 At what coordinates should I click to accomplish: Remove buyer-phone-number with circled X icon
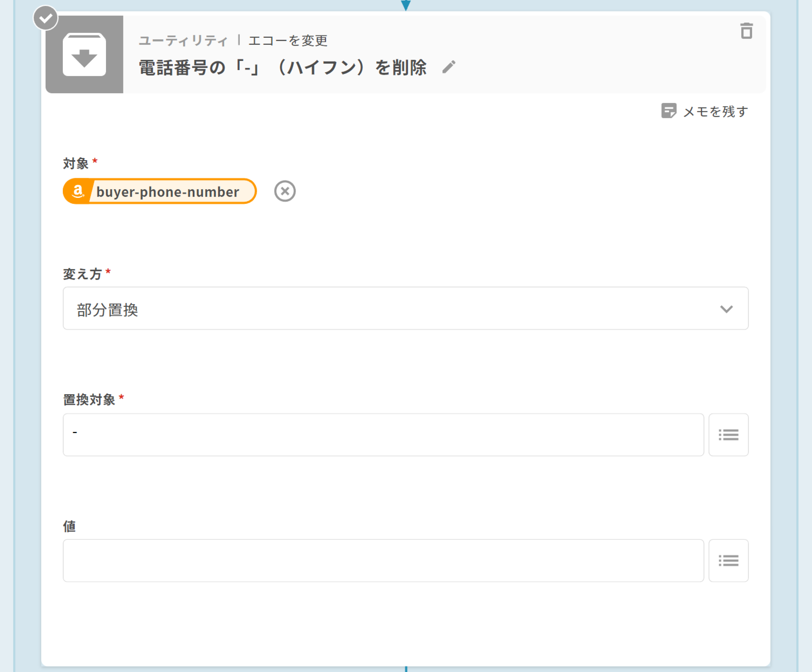point(285,191)
